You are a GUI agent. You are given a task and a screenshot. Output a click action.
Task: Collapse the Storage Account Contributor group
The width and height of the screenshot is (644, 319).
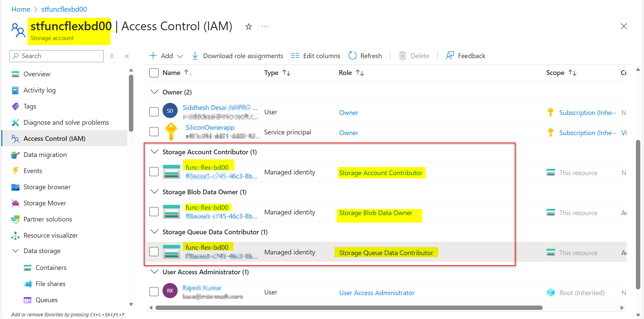pos(154,152)
